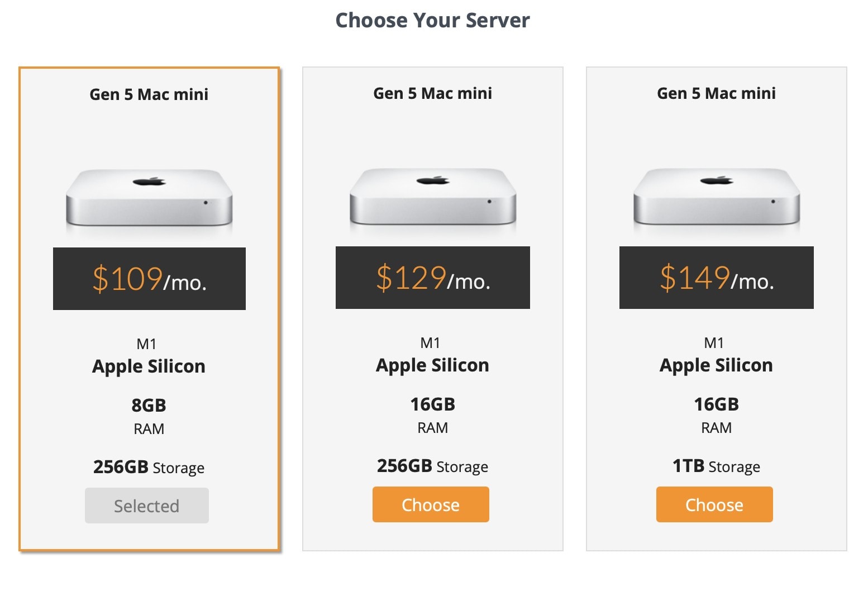Click the $109/mo Mac mini image
Viewport: 868px width, 591px height.
(x=149, y=198)
